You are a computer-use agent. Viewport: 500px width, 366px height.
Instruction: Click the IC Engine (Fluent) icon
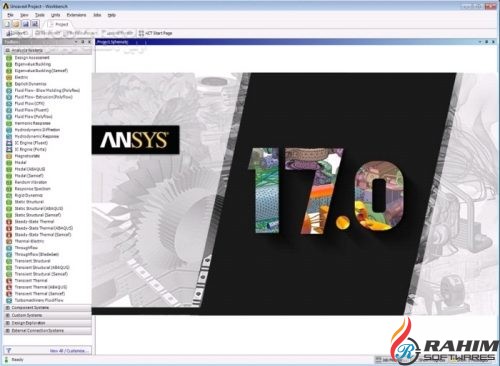point(9,143)
